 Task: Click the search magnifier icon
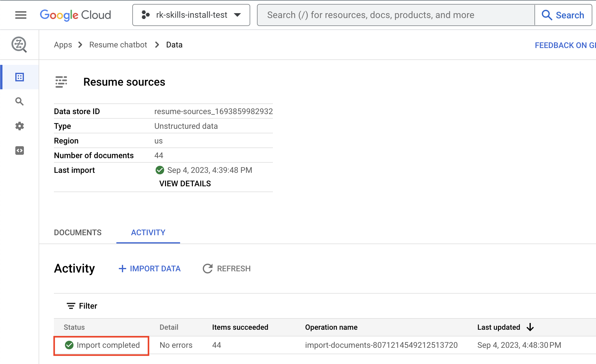point(20,101)
